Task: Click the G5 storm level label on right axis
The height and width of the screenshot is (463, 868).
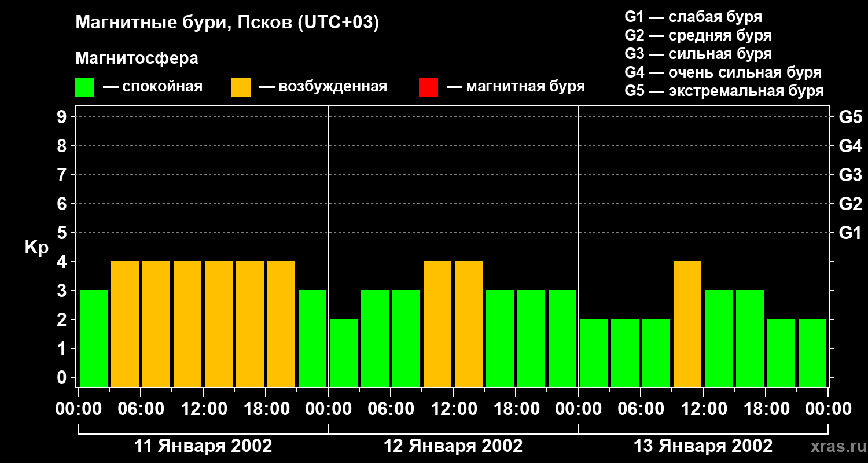Action: 850,117
